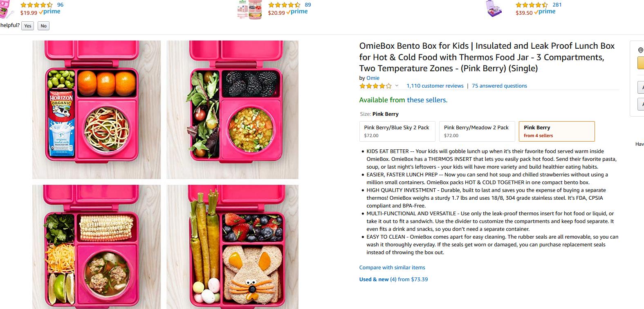Image resolution: width=644 pixels, height=309 pixels.
Task: Click the star rating beside 89 reviews
Action: 284,5
